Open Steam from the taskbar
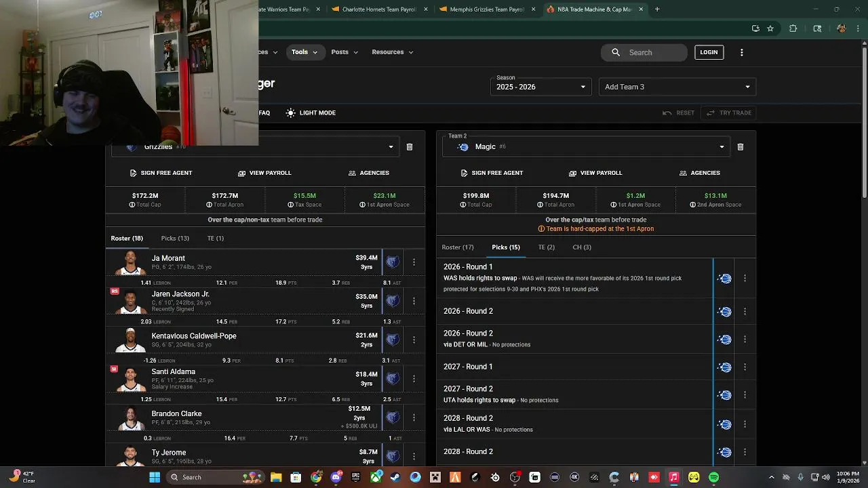 coord(395,477)
